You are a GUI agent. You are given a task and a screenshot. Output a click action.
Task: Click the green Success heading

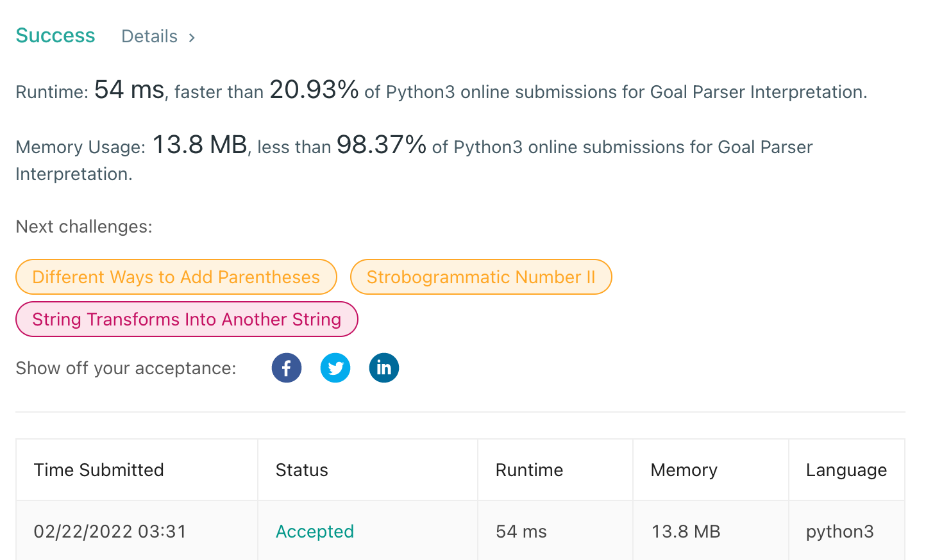click(x=55, y=35)
